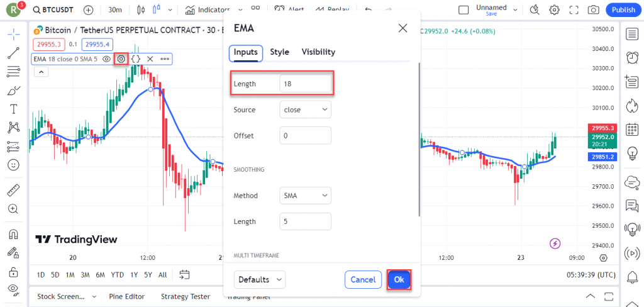Switch to the Visibility tab
This screenshot has height=307, width=644.
pos(318,52)
